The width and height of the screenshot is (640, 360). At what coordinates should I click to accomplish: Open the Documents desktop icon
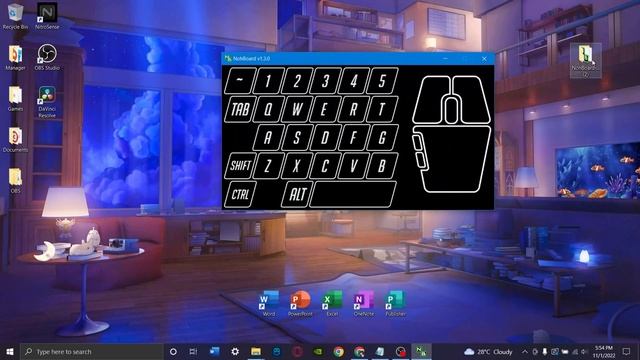(16, 140)
